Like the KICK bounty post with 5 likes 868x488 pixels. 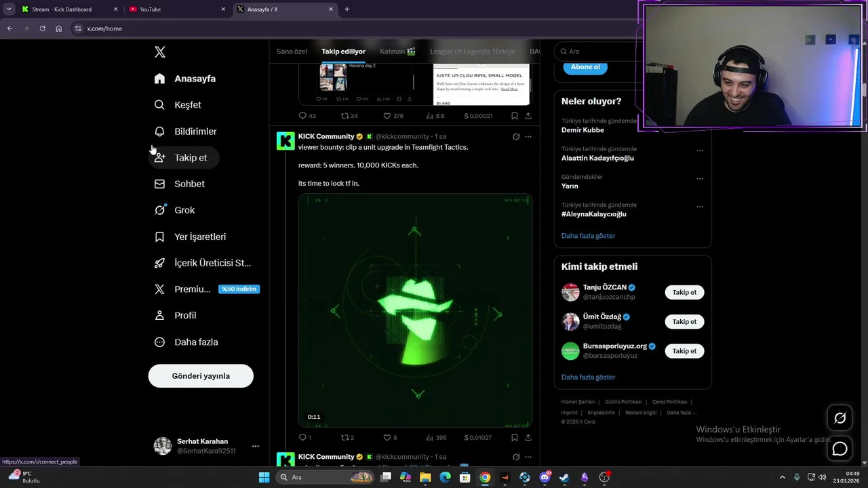[390, 438]
